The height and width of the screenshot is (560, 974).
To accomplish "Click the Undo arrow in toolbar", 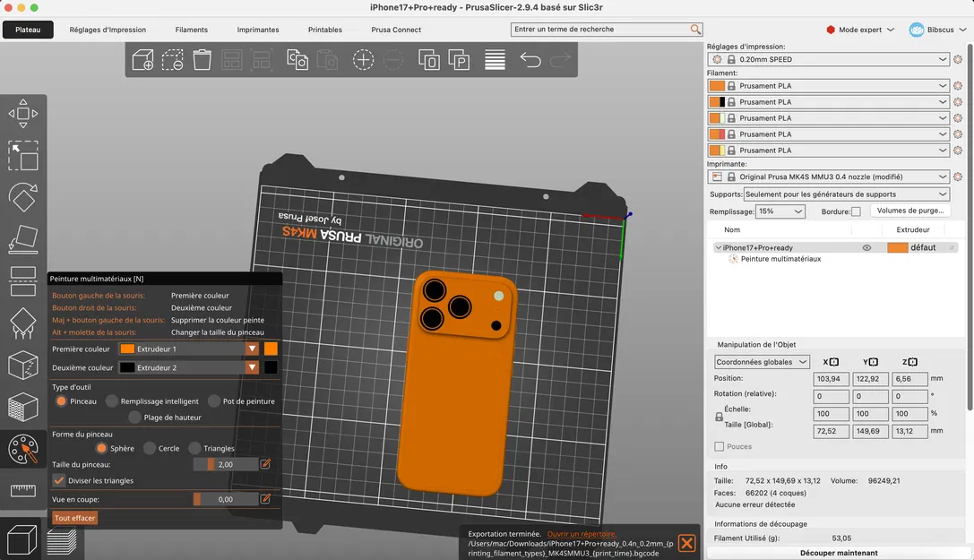I will pyautogui.click(x=530, y=60).
